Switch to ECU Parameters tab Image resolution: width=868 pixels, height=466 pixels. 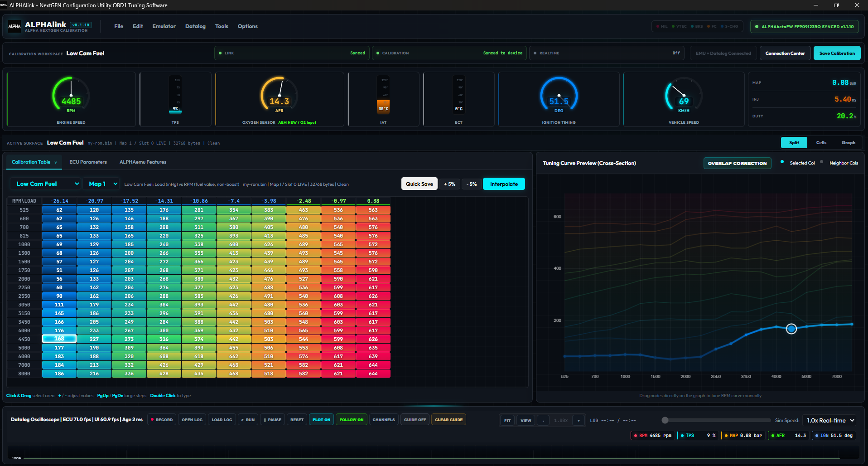click(x=88, y=162)
